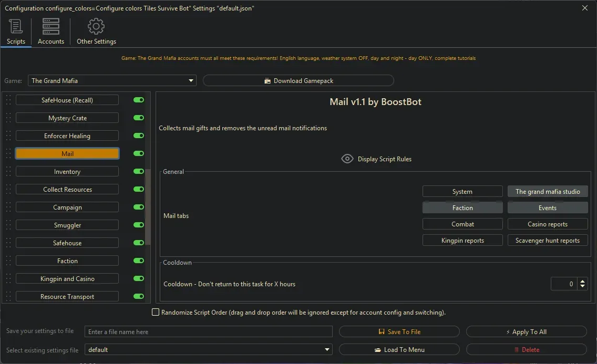Close the configuration window
Viewport: 597px width, 364px height.
tap(585, 8)
